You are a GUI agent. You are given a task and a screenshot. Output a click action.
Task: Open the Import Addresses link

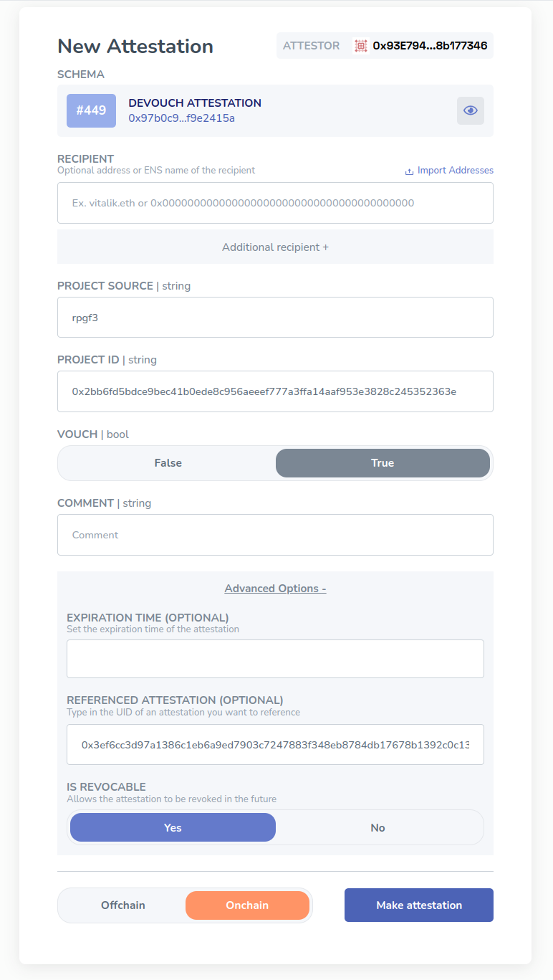click(456, 171)
